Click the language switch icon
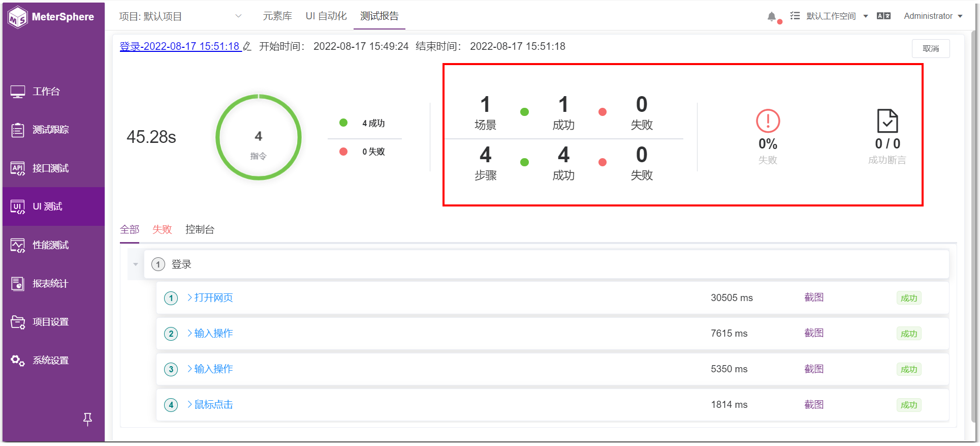 [883, 16]
